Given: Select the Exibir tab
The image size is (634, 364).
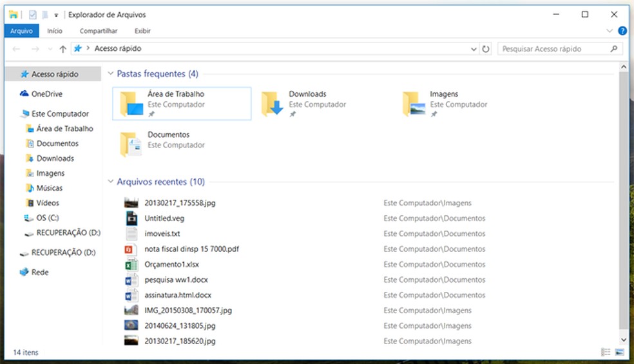Looking at the screenshot, I should point(142,31).
